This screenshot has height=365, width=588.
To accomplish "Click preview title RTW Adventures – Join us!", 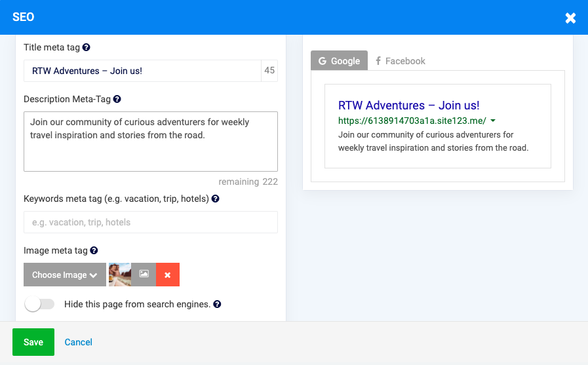I will pos(409,106).
